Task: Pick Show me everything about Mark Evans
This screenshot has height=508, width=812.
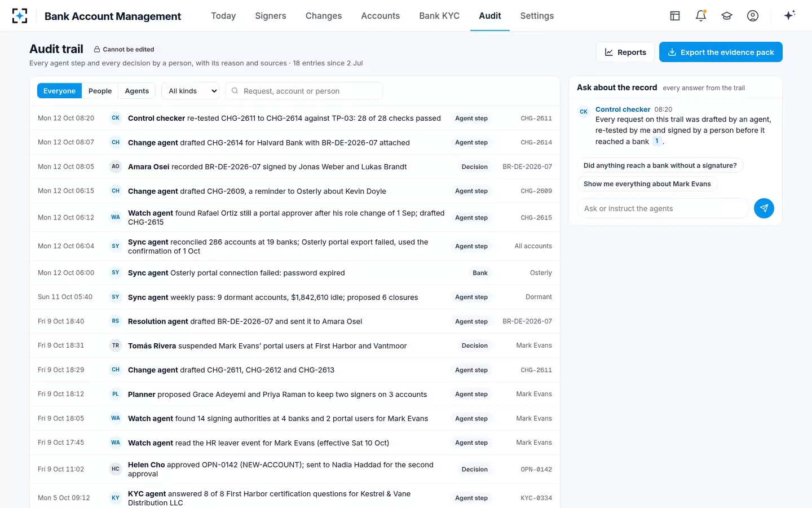Action: (x=647, y=184)
